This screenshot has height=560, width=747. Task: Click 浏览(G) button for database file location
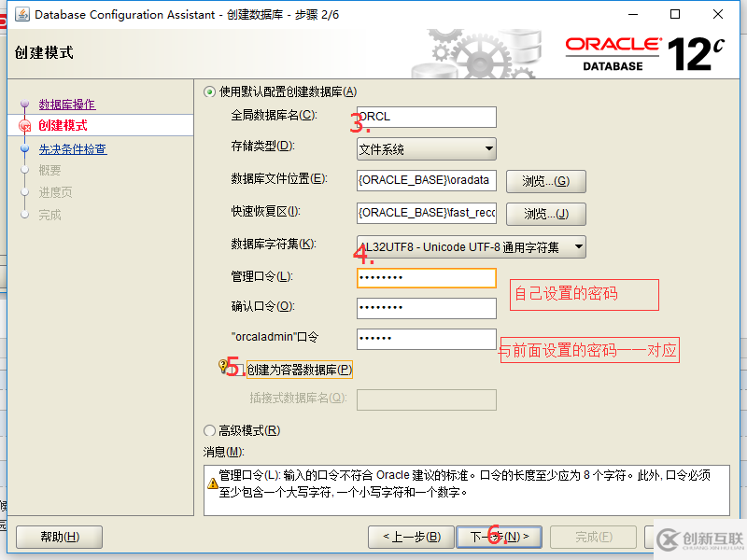click(546, 181)
